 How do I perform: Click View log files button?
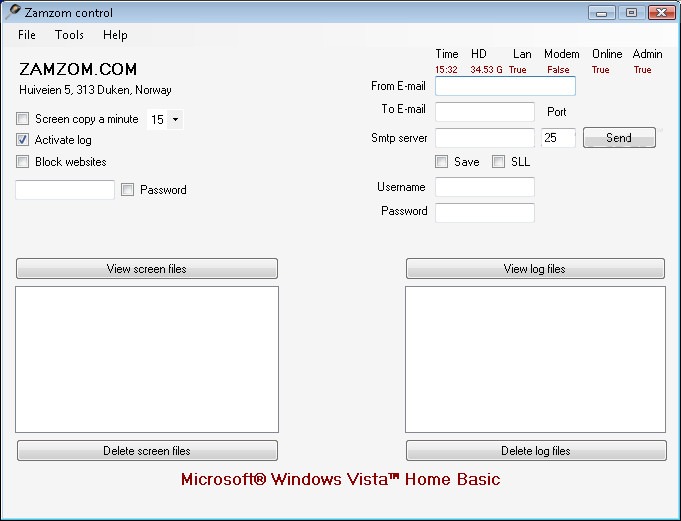tap(535, 269)
